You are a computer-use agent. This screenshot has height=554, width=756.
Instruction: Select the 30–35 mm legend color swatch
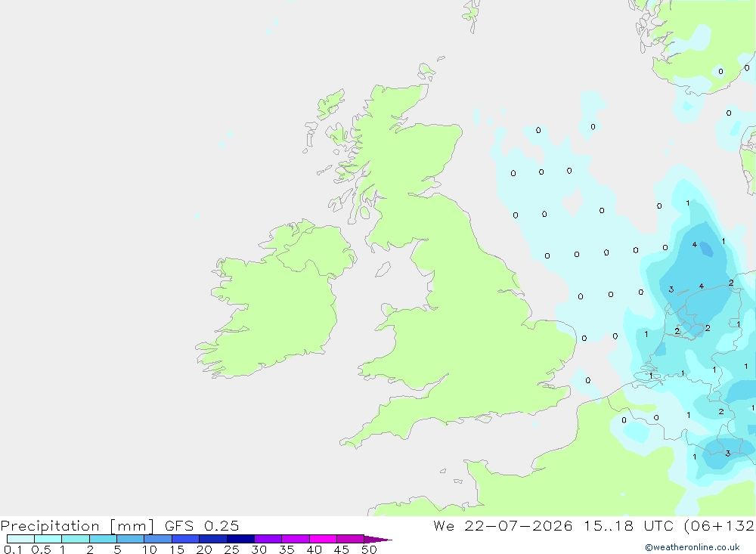pos(268,539)
